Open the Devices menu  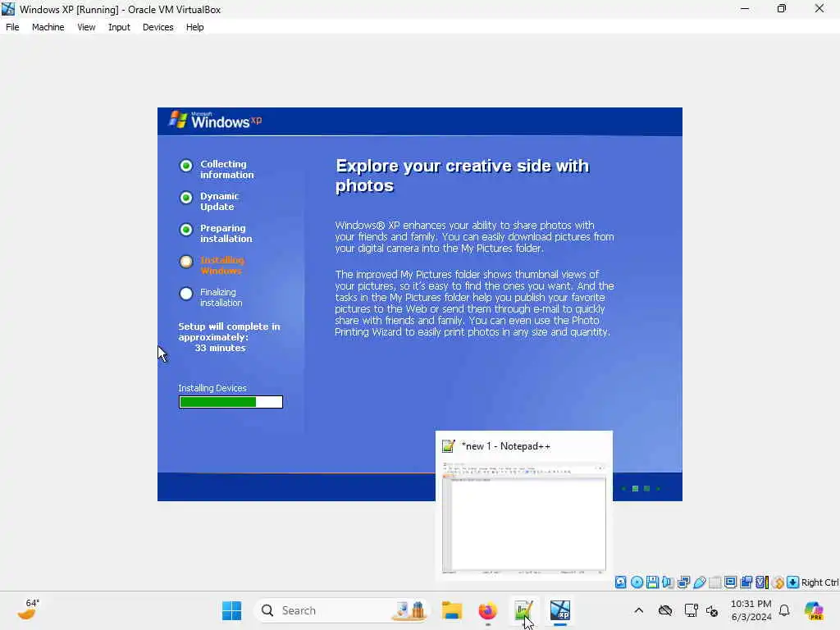158,27
